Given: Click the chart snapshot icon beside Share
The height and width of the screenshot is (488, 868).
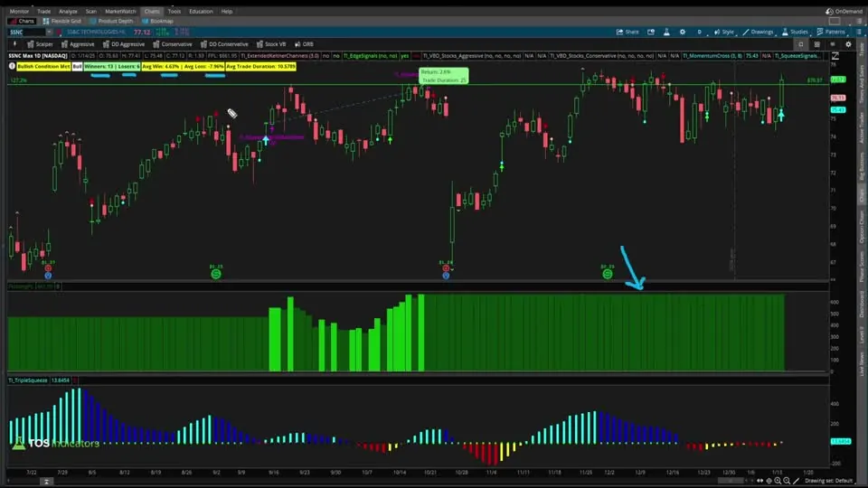Looking at the screenshot, I should point(651,33).
